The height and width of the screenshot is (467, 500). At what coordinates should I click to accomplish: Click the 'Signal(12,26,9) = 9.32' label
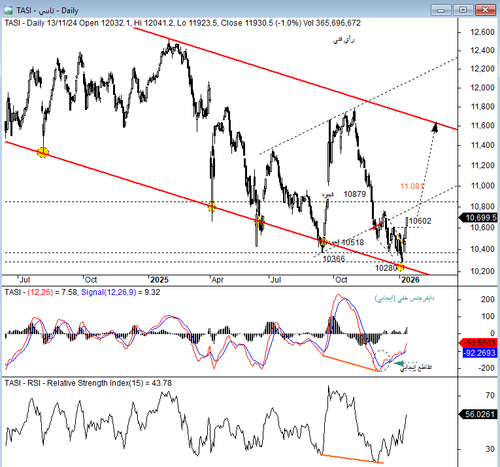(x=120, y=292)
